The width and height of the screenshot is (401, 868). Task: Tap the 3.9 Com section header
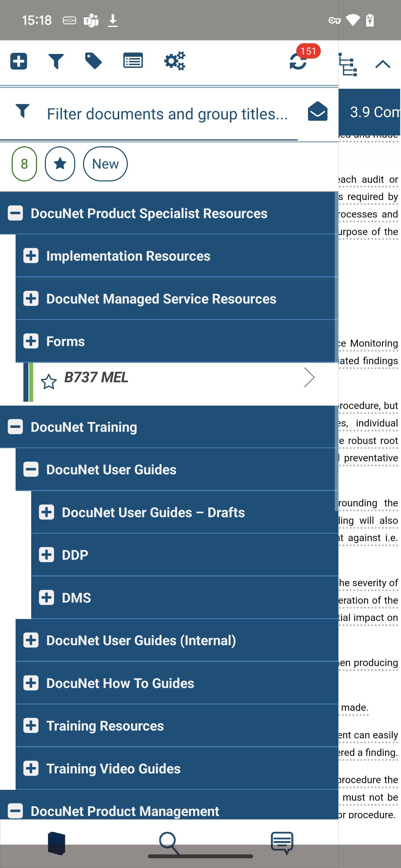[x=370, y=112]
